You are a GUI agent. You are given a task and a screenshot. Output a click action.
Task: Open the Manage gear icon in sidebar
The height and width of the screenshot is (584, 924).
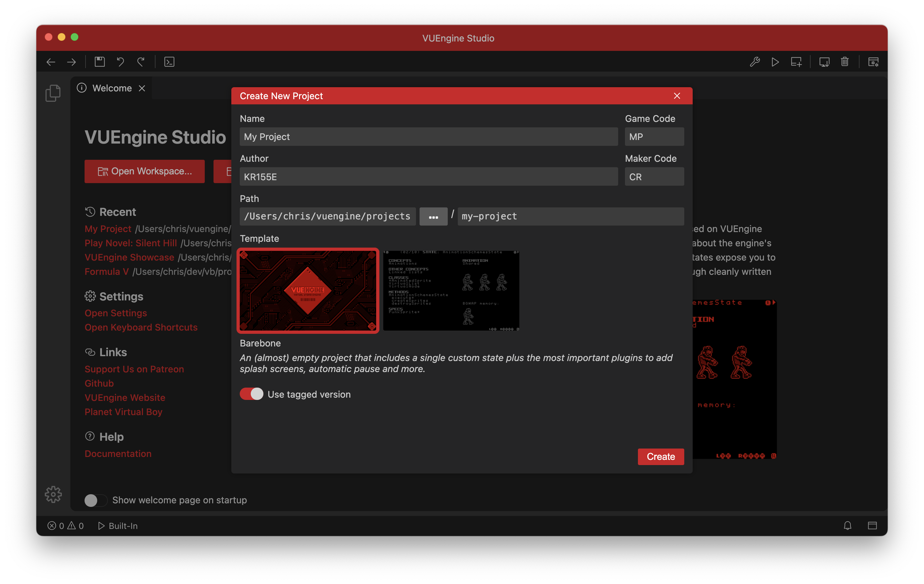pos(53,495)
